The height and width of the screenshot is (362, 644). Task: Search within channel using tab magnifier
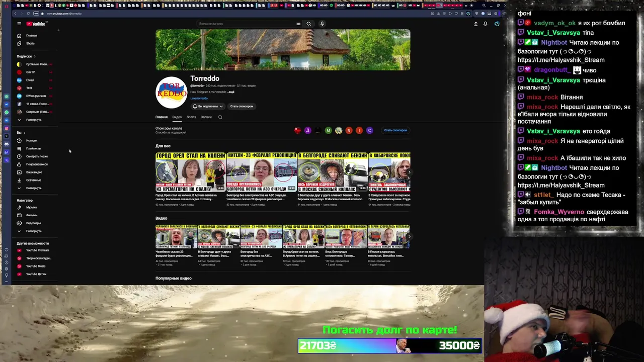click(x=220, y=117)
